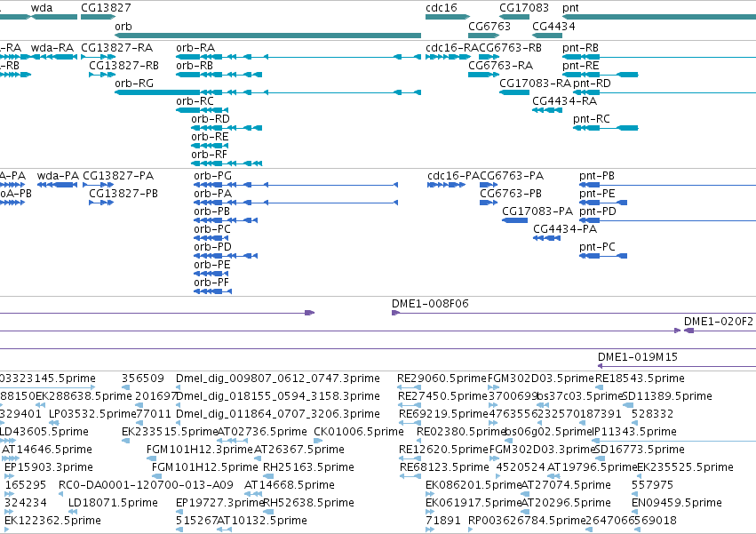Click the CG4434-RA transcript label

tap(565, 100)
